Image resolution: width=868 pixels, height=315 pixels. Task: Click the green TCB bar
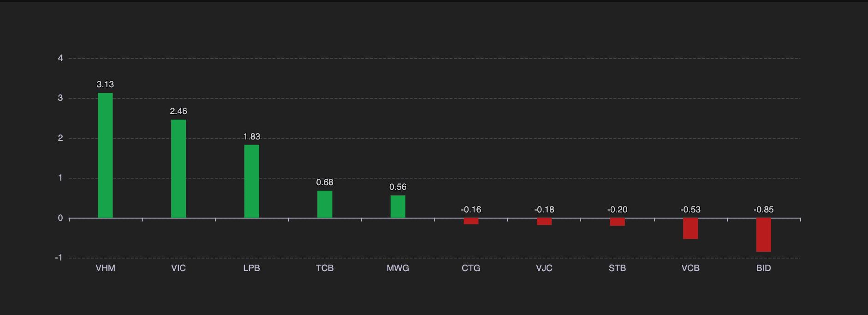click(x=325, y=204)
